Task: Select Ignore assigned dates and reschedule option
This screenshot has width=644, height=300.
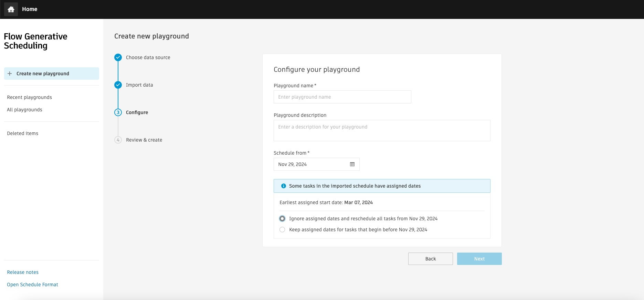Action: (x=282, y=219)
